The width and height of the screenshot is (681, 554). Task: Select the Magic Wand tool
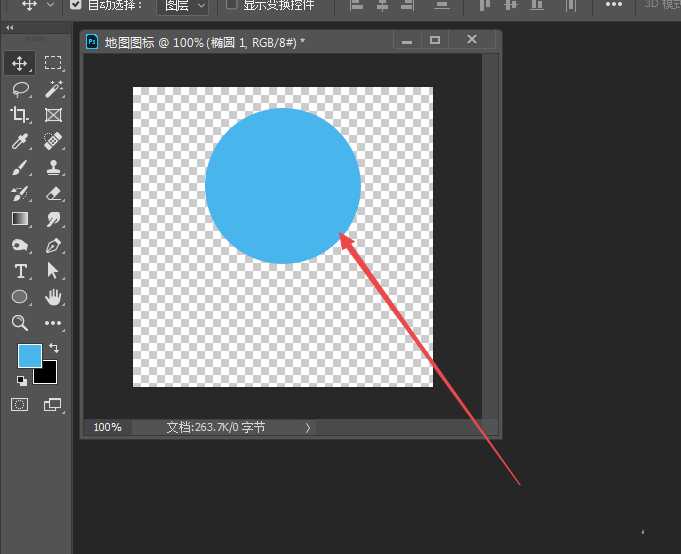(53, 89)
